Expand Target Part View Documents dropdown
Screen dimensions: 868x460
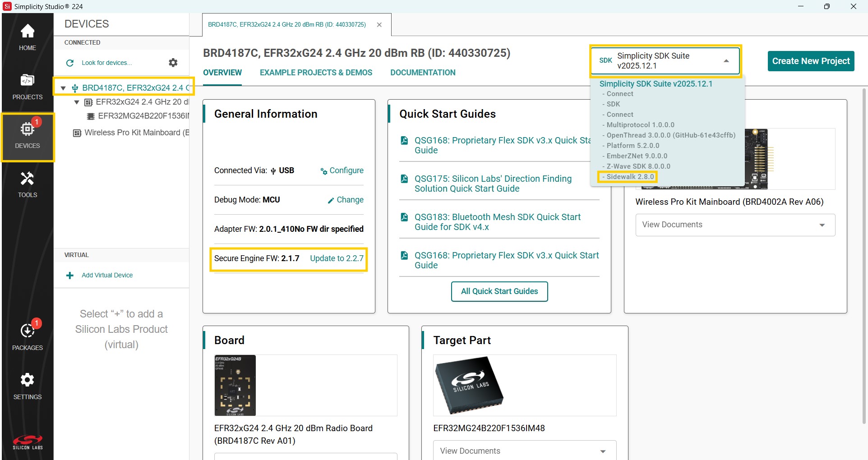pyautogui.click(x=524, y=451)
